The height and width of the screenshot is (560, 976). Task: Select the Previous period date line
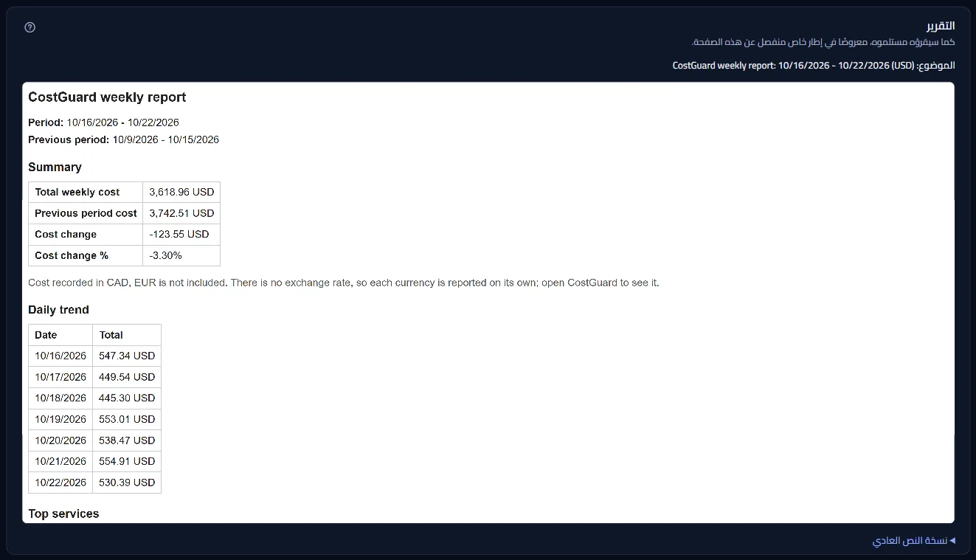[123, 139]
